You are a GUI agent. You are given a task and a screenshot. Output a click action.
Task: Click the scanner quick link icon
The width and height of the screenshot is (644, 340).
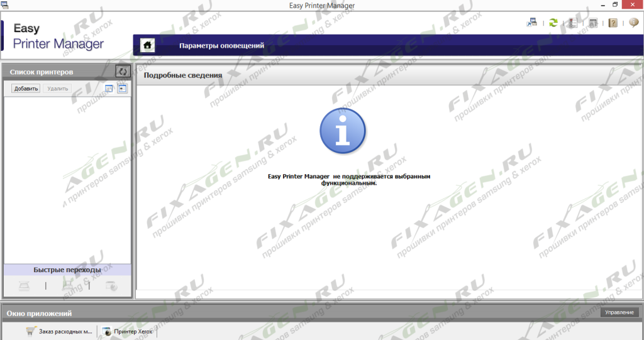[x=25, y=285]
